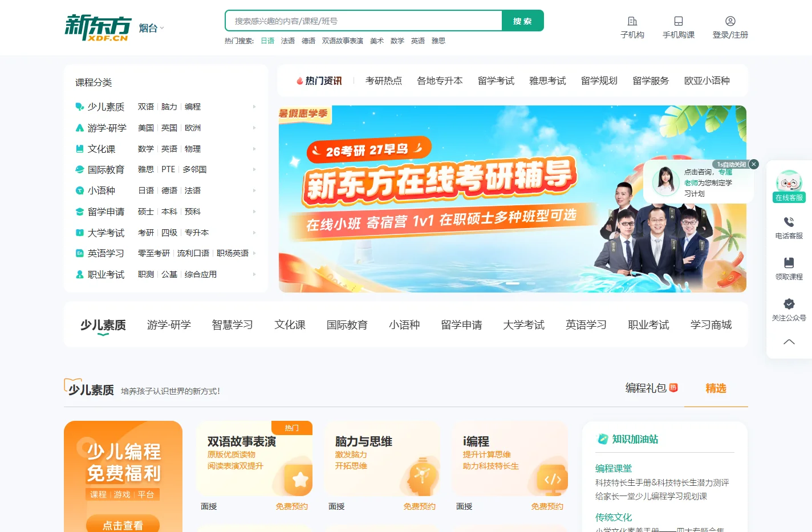Expand the 文化课 row arrow

point(254,149)
